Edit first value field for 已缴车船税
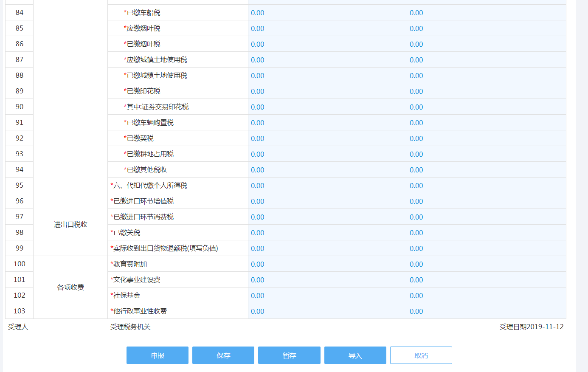The image size is (588, 372). pyautogui.click(x=327, y=13)
